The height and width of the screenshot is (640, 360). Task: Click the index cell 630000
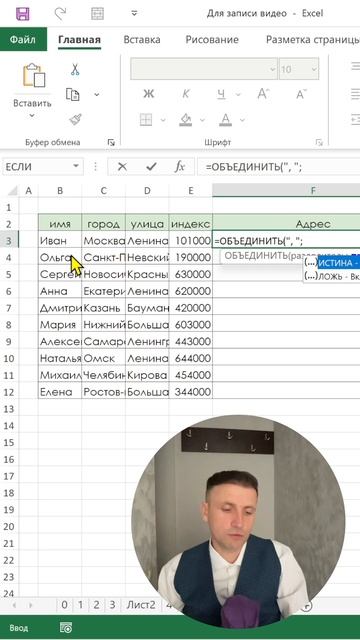(x=191, y=274)
